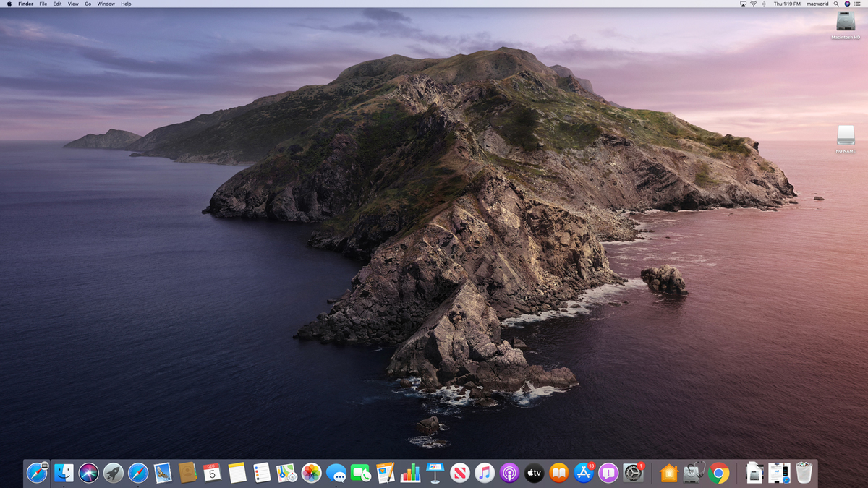Expand the Wi-Fi status menu
Screen dimensions: 868x488
[x=753, y=4]
